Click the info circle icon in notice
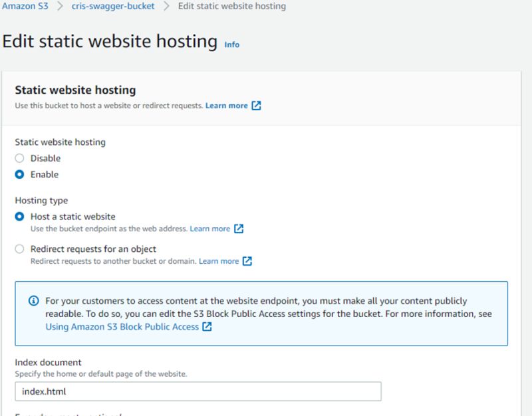Viewport: 532px width, 416px height. [x=34, y=301]
